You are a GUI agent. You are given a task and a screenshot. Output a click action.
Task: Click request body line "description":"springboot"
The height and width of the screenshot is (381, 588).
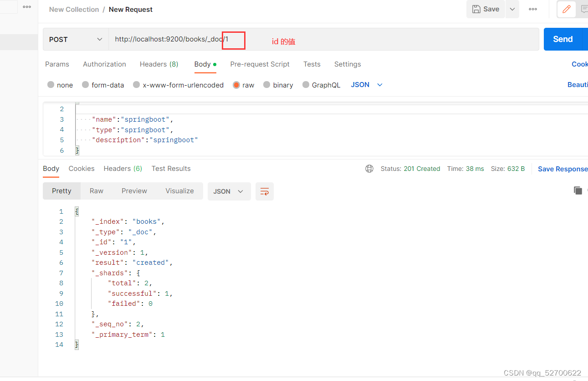(x=145, y=140)
